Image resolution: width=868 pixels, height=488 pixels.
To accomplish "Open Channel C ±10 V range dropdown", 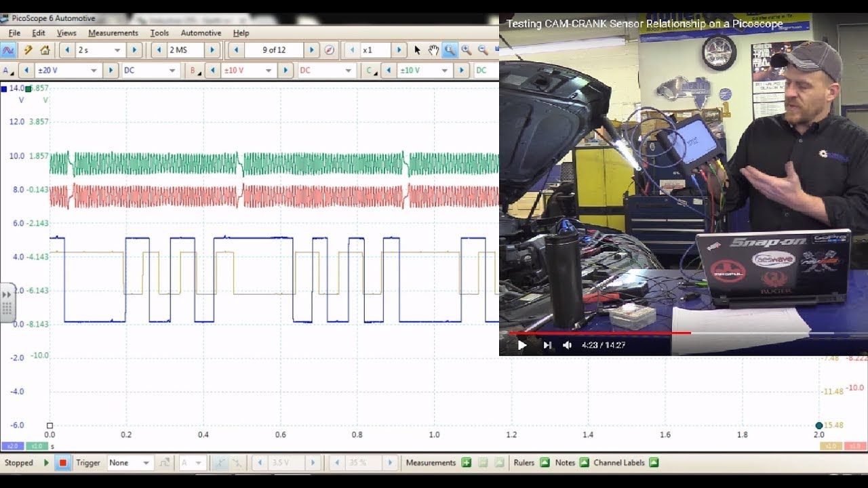I will (425, 70).
